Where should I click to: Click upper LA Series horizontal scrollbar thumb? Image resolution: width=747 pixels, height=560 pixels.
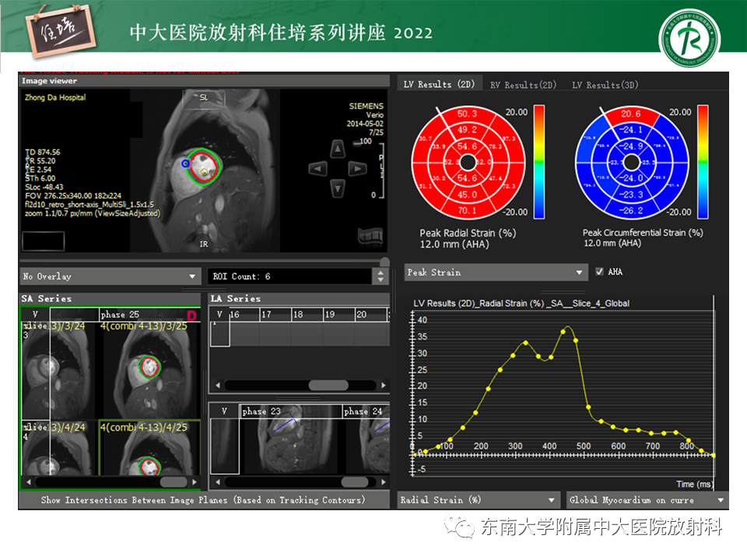pos(328,385)
